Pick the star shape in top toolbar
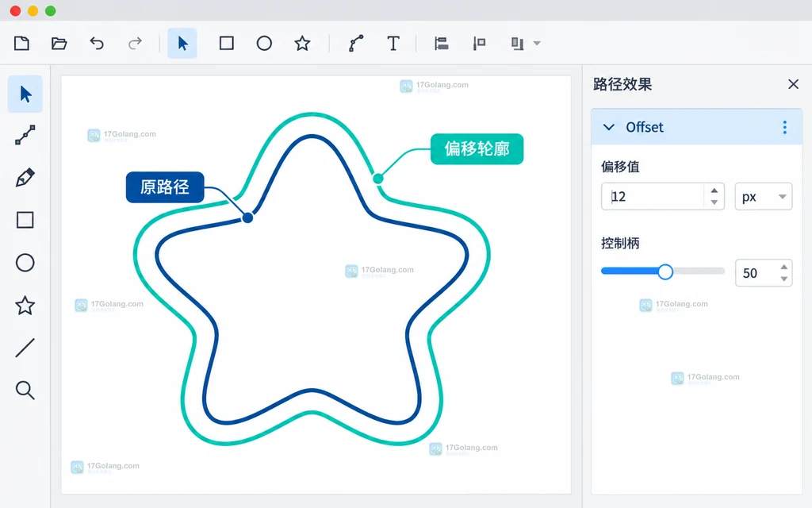This screenshot has height=508, width=812. [302, 44]
